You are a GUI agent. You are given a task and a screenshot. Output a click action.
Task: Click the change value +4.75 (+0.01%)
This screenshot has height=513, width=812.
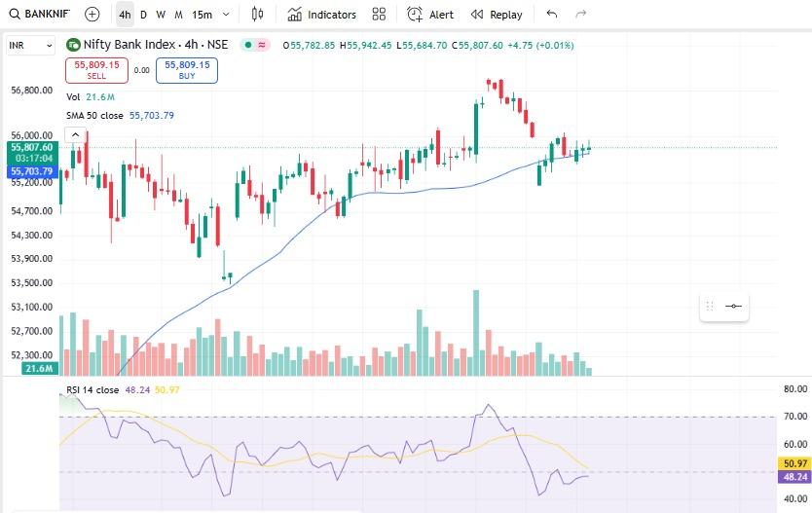coord(540,46)
